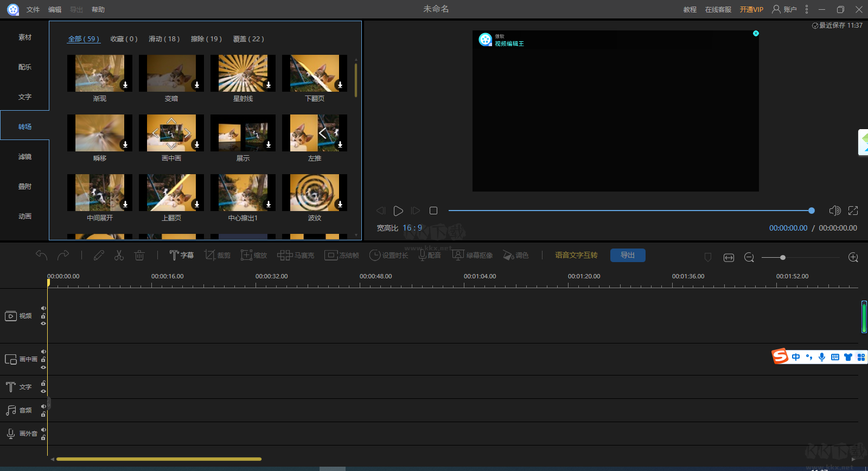
Task: Open the three-dot more options menu
Action: tap(807, 9)
